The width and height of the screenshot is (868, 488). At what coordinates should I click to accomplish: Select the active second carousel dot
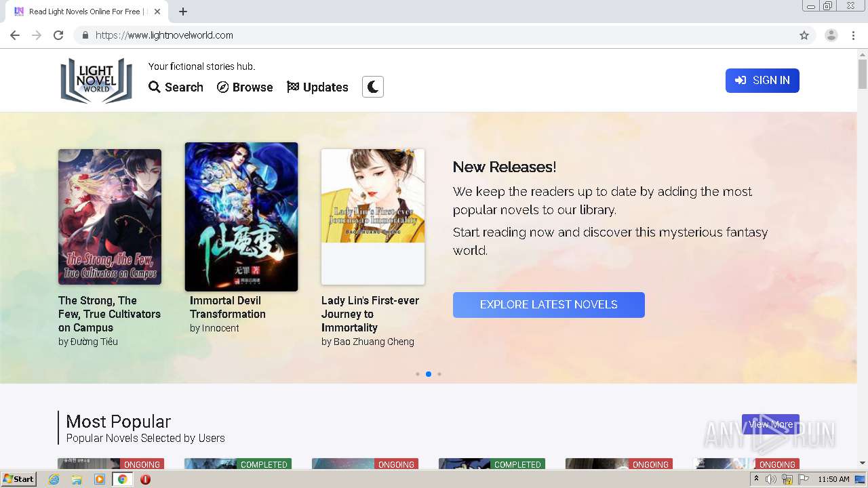[429, 374]
